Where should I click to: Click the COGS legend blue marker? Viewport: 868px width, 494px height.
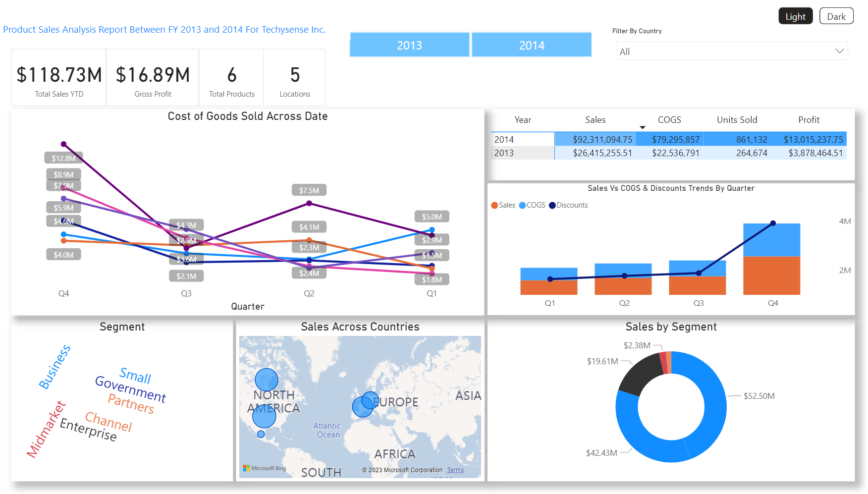522,206
